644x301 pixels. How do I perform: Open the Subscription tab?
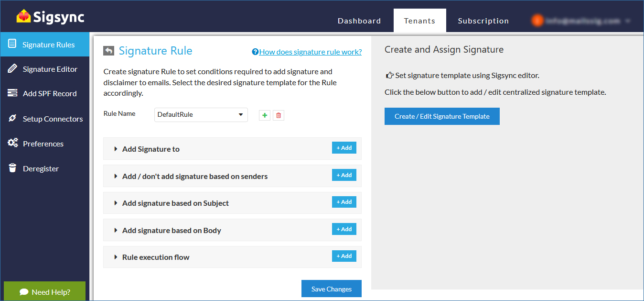coord(483,21)
